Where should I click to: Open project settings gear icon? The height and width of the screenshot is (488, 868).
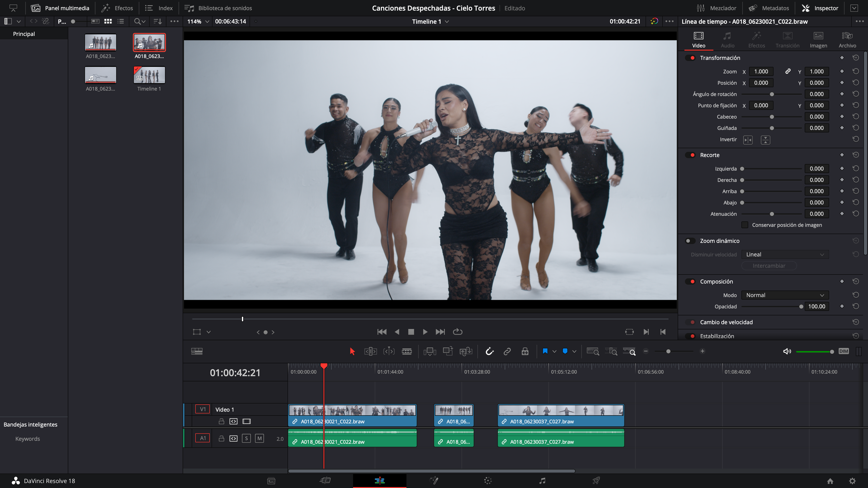[852, 481]
